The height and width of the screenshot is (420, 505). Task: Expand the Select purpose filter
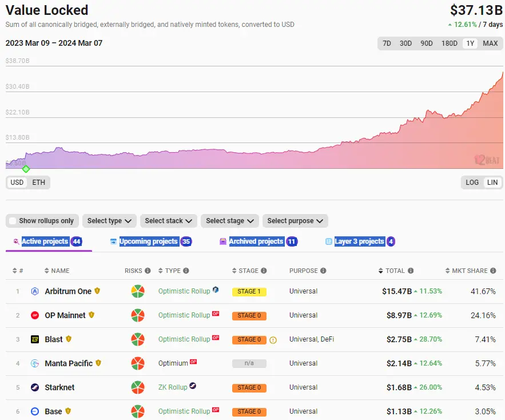pyautogui.click(x=295, y=221)
